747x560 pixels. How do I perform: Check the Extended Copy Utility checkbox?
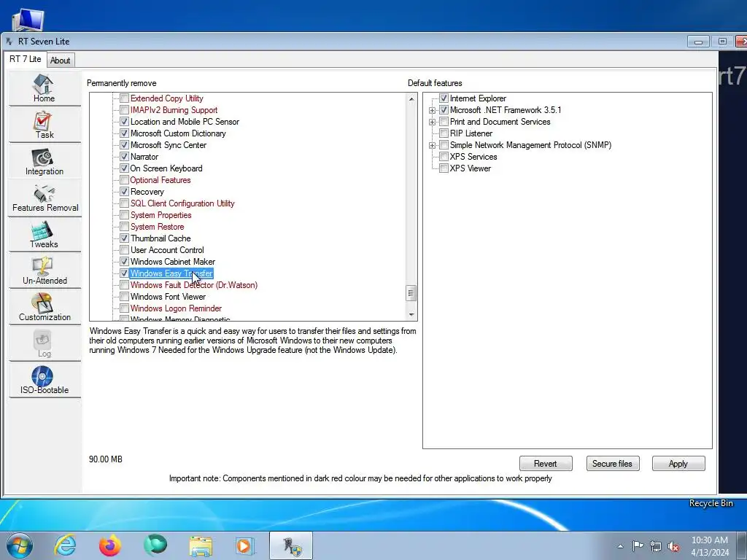[x=124, y=98]
